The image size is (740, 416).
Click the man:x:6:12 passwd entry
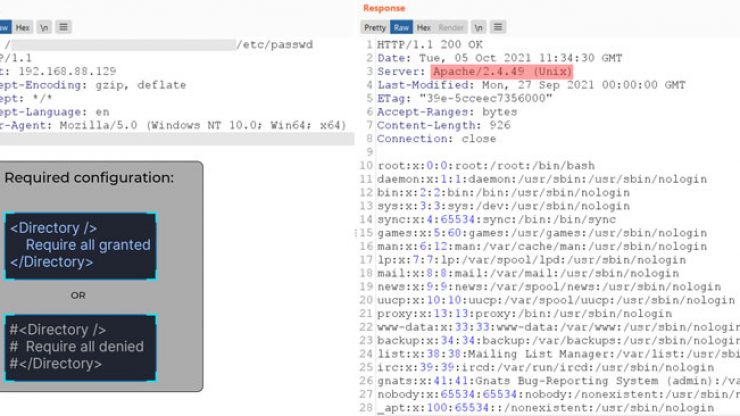click(x=542, y=246)
